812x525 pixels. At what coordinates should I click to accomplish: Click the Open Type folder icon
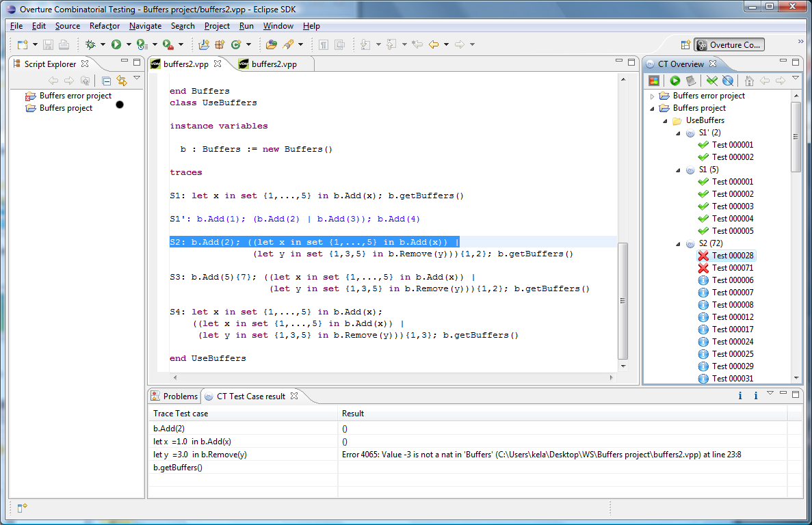[271, 45]
